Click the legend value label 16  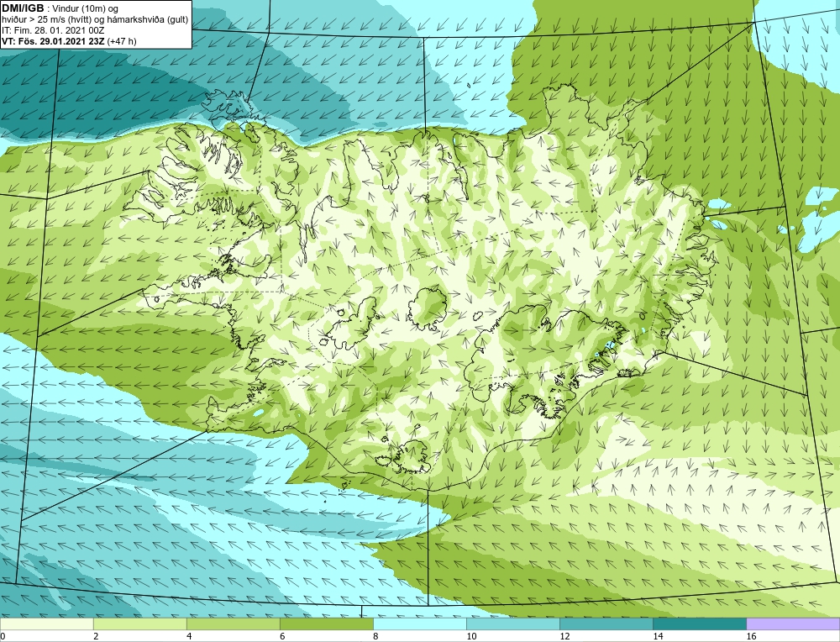pyautogui.click(x=751, y=636)
